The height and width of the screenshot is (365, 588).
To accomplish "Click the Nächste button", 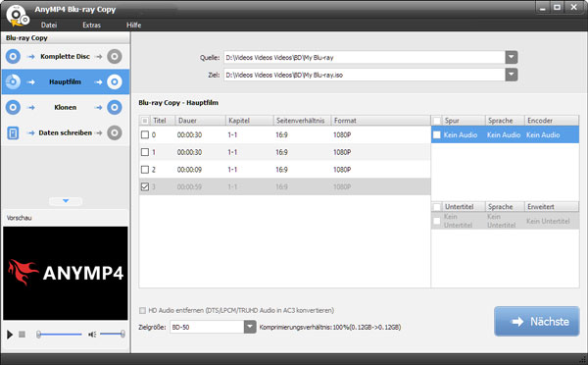I will pos(537,321).
